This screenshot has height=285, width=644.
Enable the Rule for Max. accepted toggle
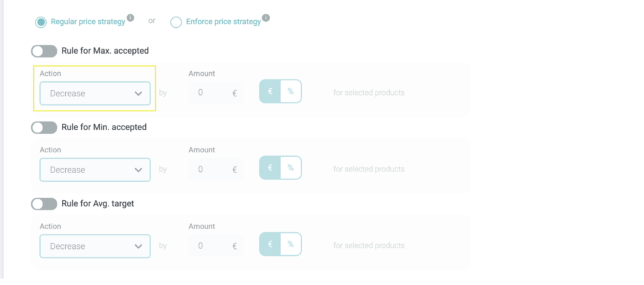[x=44, y=51]
